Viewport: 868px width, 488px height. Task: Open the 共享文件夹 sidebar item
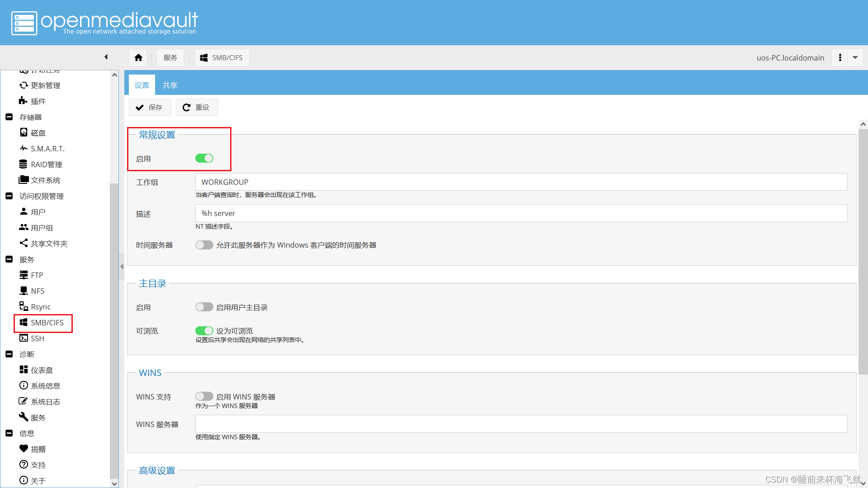(x=49, y=244)
